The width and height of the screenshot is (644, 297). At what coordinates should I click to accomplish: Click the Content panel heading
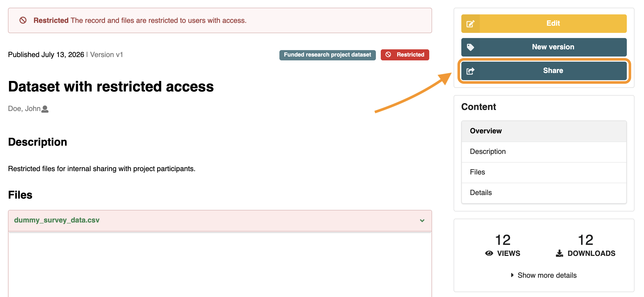click(x=479, y=107)
